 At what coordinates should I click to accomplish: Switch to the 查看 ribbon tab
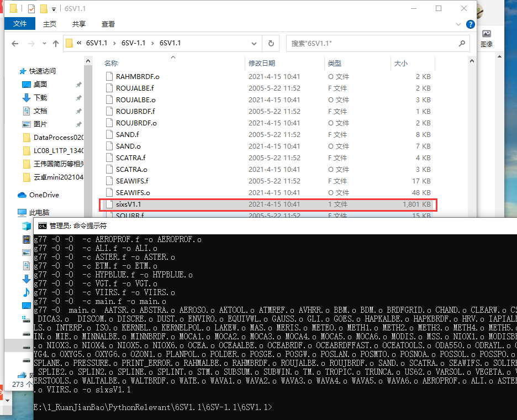point(108,24)
